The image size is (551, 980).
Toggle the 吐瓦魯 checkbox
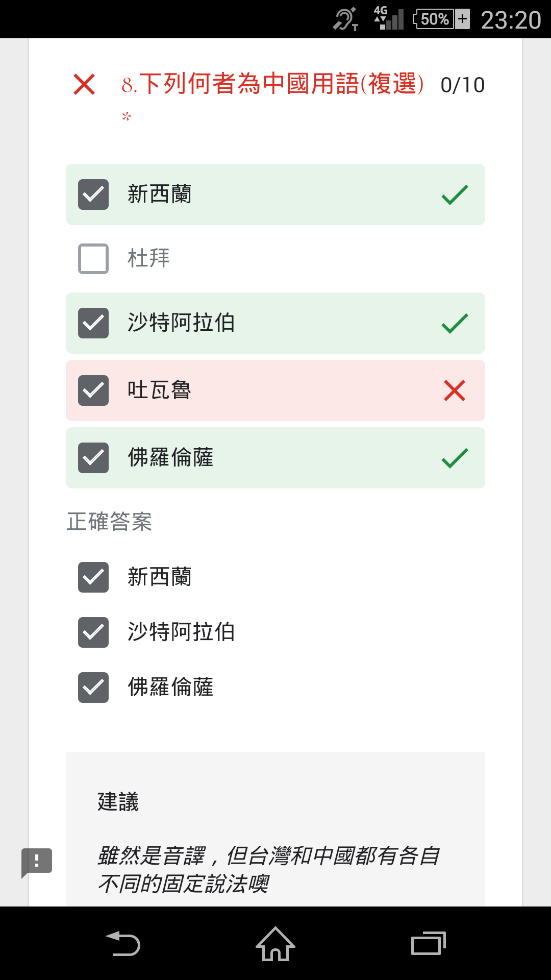(93, 390)
